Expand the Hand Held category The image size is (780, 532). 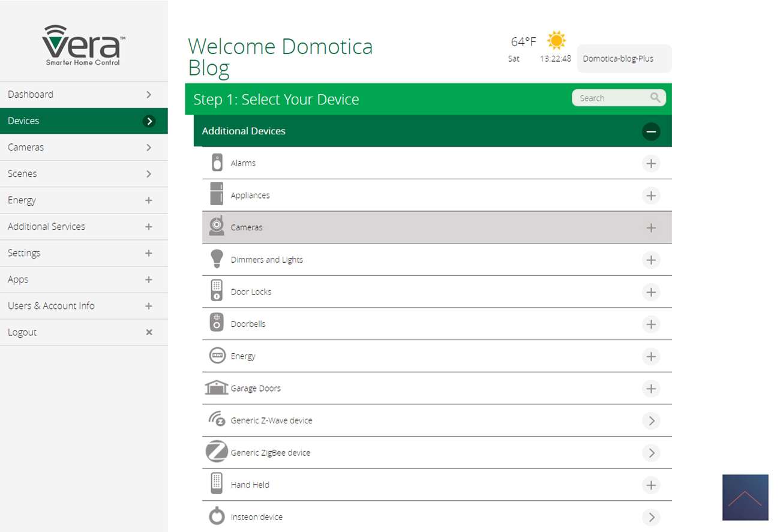click(x=651, y=485)
